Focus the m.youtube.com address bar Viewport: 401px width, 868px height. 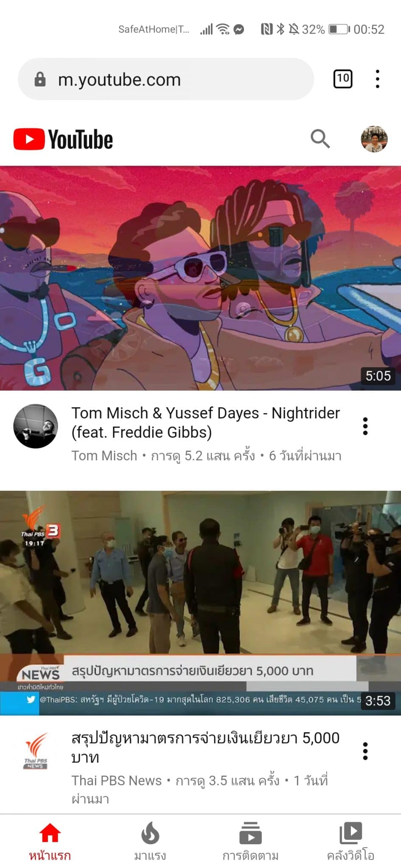(165, 79)
